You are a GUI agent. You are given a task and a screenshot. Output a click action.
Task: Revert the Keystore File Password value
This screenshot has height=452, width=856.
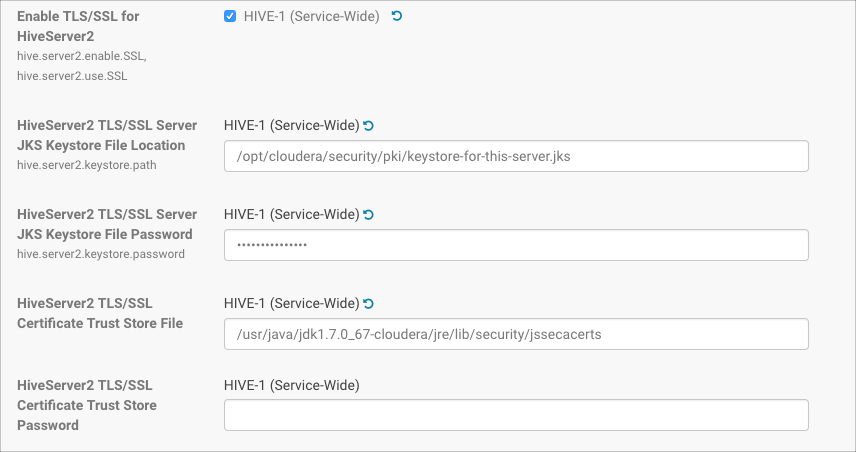pyautogui.click(x=369, y=214)
